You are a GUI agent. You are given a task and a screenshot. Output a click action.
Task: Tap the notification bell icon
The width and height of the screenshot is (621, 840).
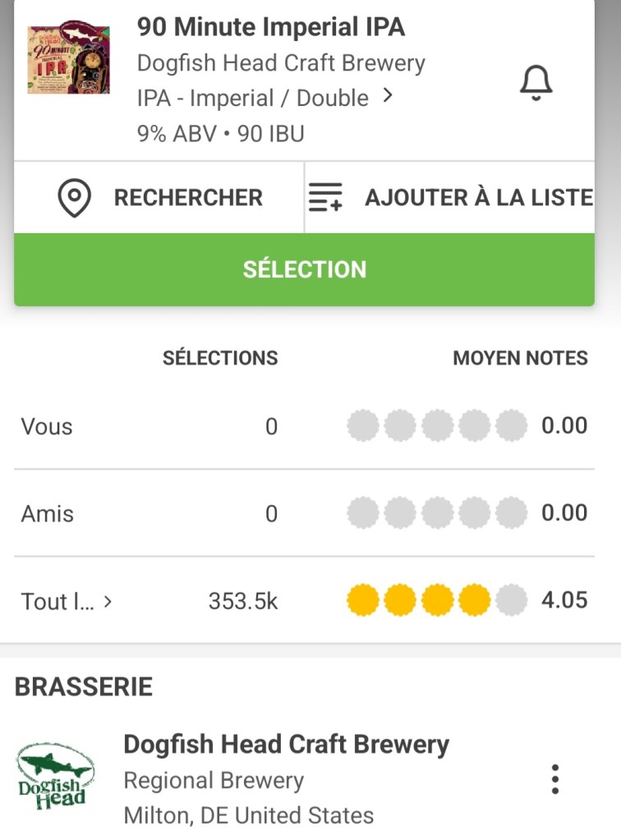coord(536,83)
